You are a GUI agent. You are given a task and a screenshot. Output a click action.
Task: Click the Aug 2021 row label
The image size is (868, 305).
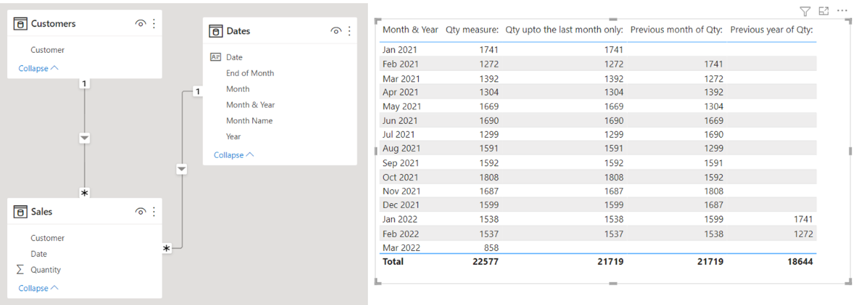pyautogui.click(x=401, y=148)
